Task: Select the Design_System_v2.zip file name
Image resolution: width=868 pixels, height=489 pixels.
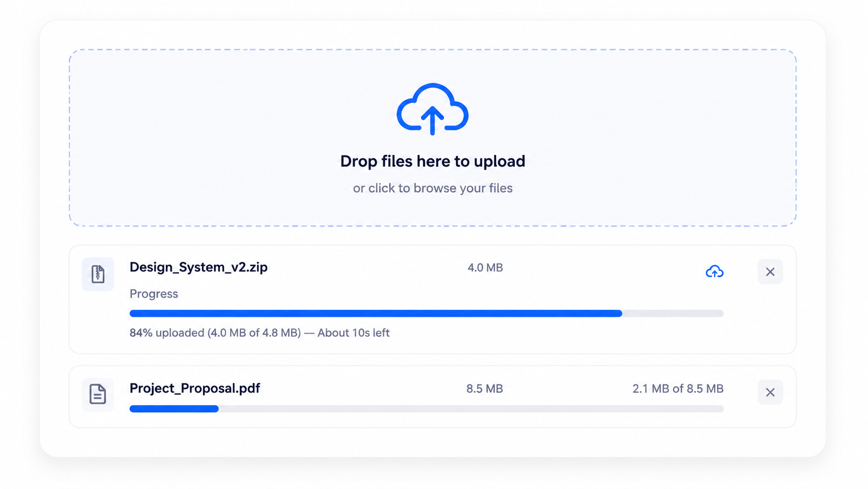Action: click(198, 267)
